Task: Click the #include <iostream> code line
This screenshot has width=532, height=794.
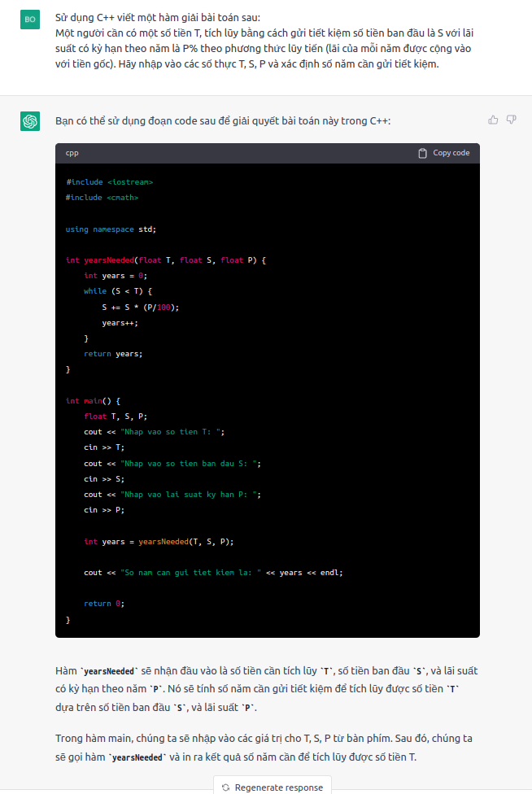Action: click(x=109, y=181)
